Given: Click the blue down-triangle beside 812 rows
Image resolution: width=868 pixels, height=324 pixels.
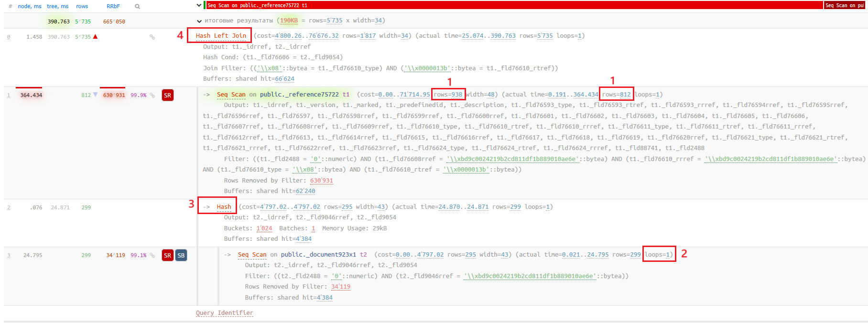Looking at the screenshot, I should click(x=95, y=95).
